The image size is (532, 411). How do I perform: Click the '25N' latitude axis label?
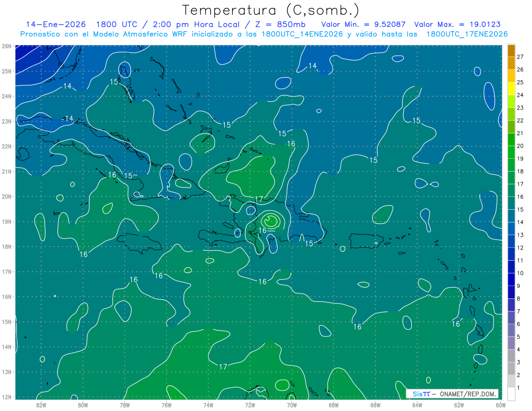click(7, 71)
